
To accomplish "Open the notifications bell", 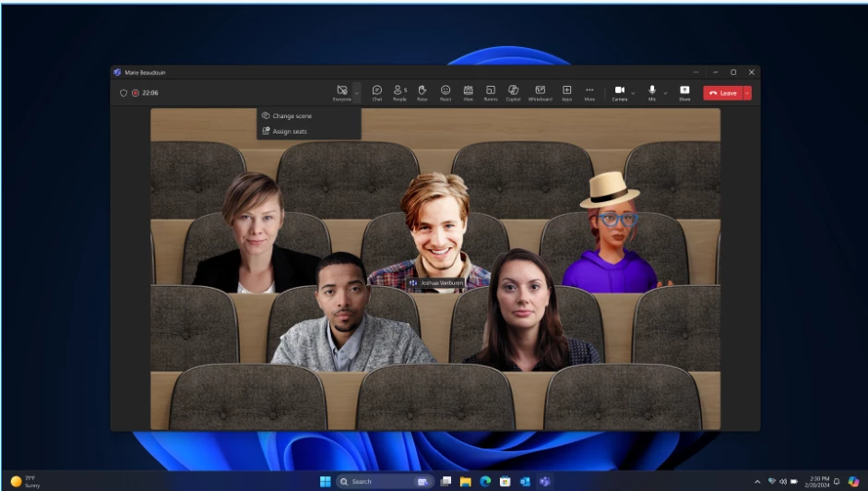I will [837, 482].
